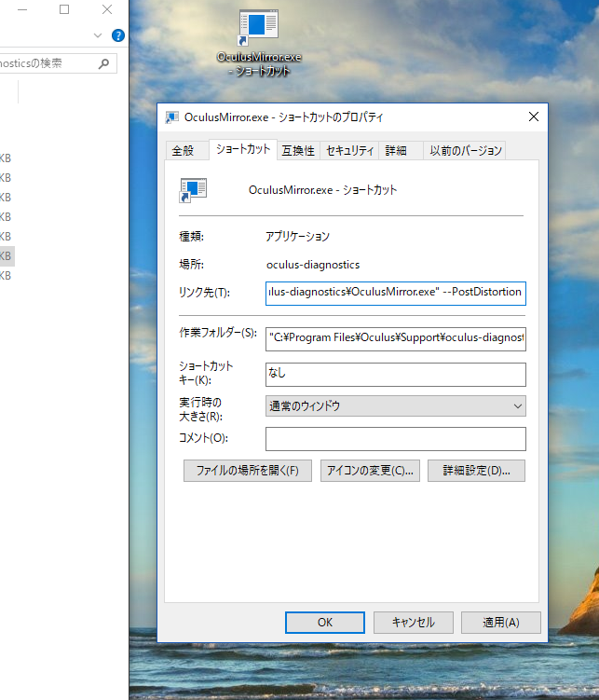
Task: Maximize the Explorer window
Action: tap(64, 9)
